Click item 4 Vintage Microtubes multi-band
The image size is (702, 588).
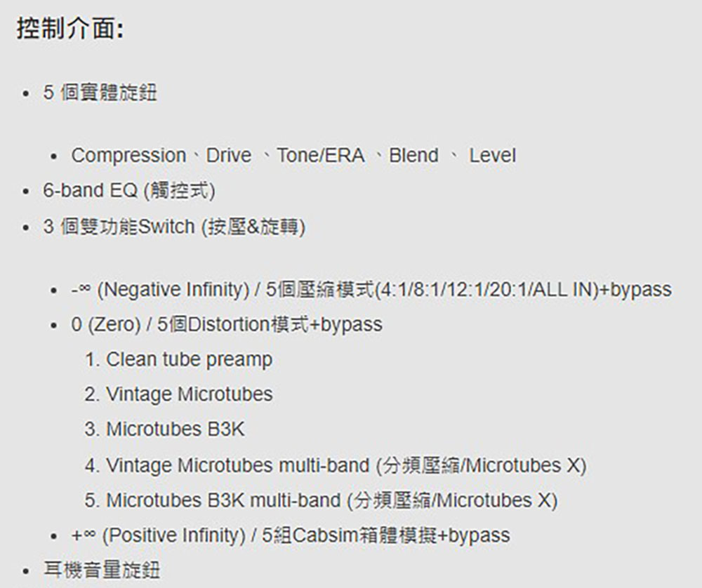(x=336, y=465)
